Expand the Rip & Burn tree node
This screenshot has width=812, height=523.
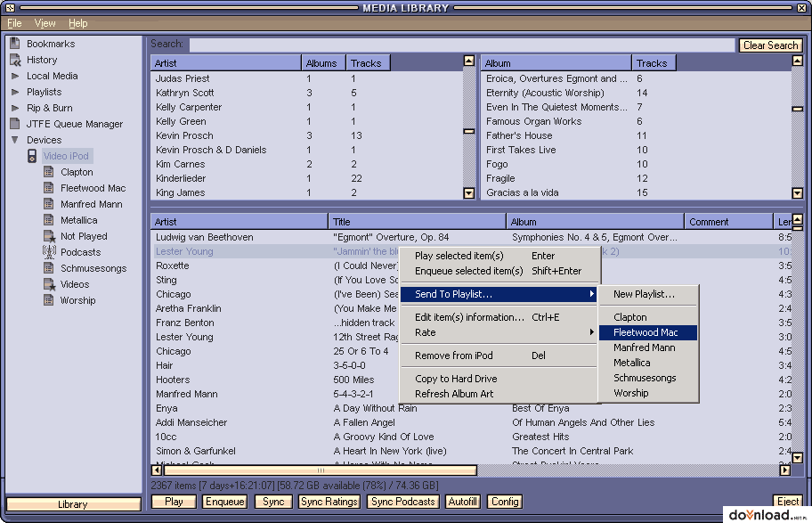point(15,108)
